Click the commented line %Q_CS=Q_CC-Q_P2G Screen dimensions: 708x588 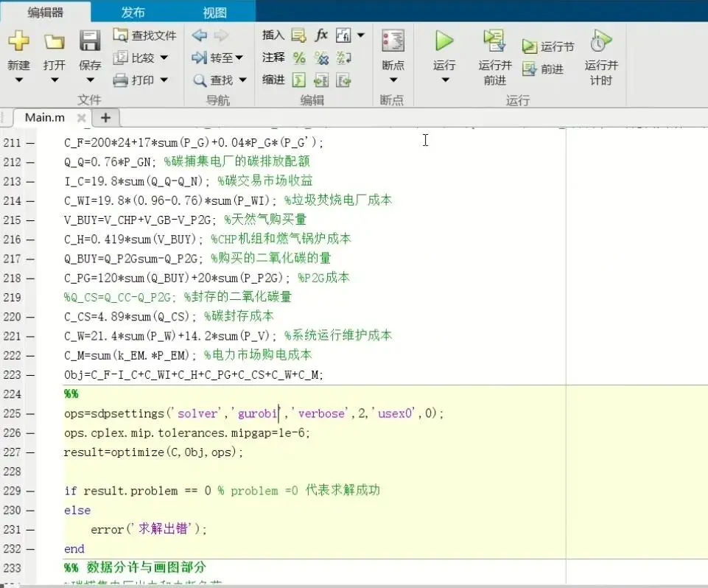click(178, 297)
